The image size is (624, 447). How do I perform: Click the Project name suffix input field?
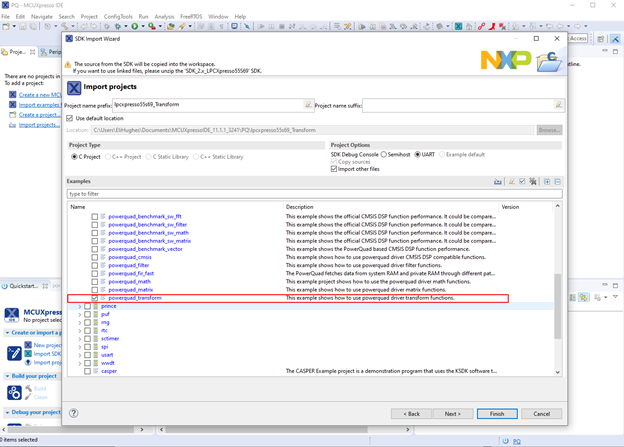click(x=464, y=105)
